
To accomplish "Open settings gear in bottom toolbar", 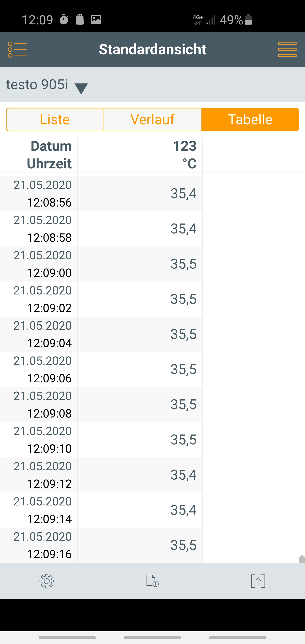I will pyautogui.click(x=47, y=581).
